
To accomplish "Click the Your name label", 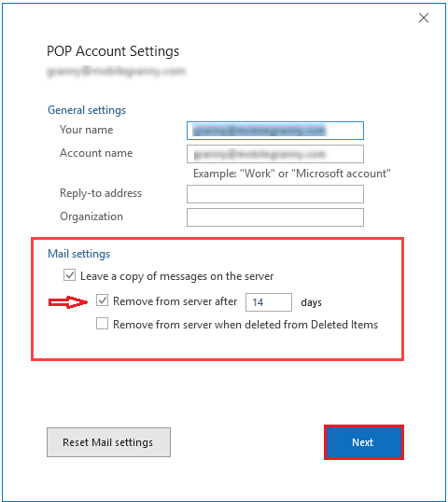I will click(87, 130).
